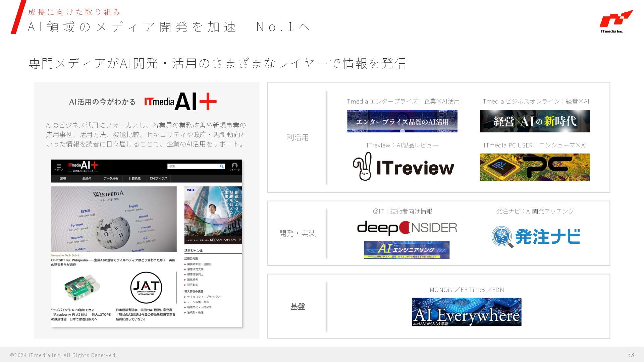
Task: Open the hamburger メディア menu icon
Action: [59, 167]
